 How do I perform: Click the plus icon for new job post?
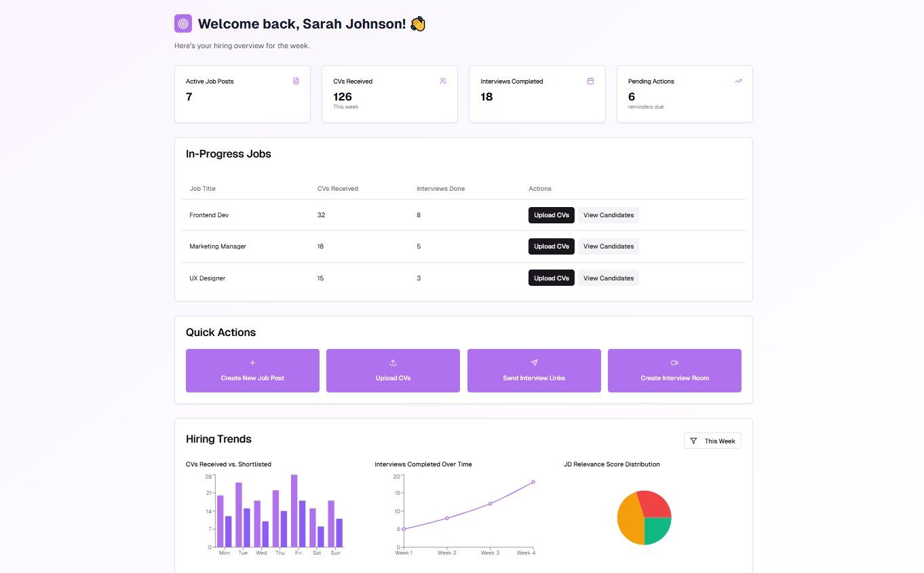(252, 363)
